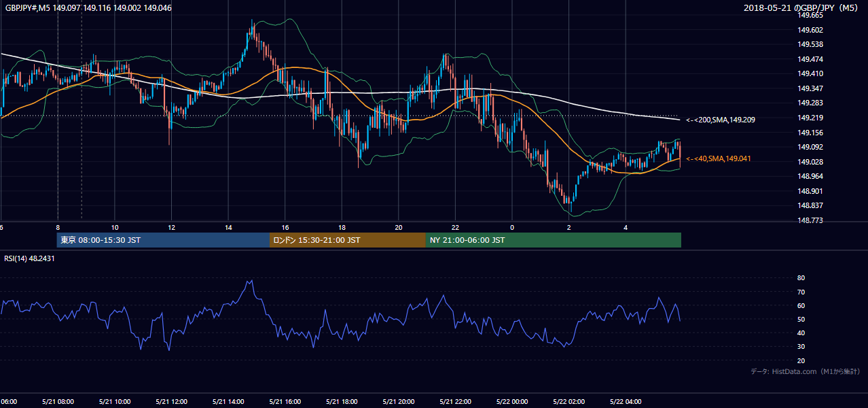Click the NY 21:00-06:00 JST session bar
Viewport: 868px width, 408px height.
(554, 240)
